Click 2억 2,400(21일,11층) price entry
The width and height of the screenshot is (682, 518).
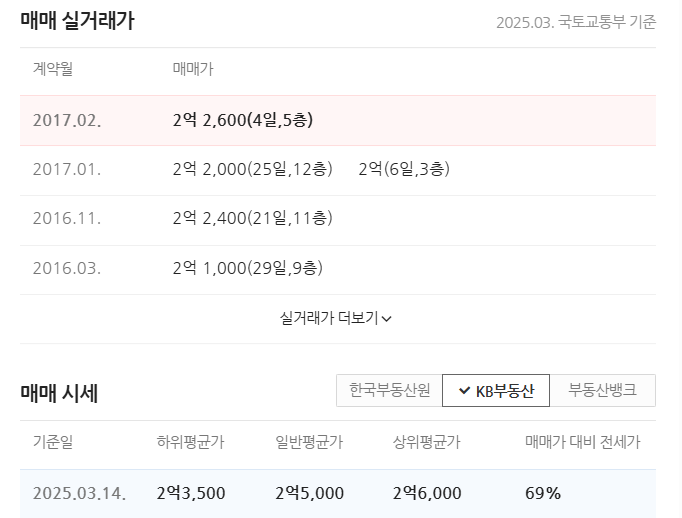click(252, 218)
